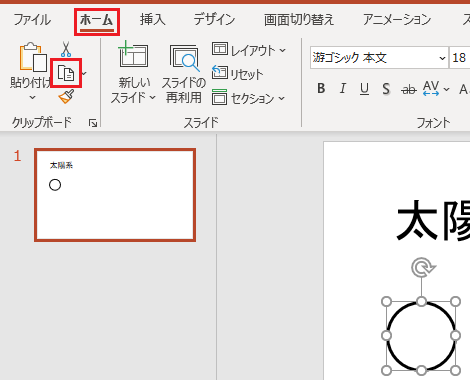The width and height of the screenshot is (470, 380).
Task: Expand the 貼り付け dropdown arrow
Action: 32,98
